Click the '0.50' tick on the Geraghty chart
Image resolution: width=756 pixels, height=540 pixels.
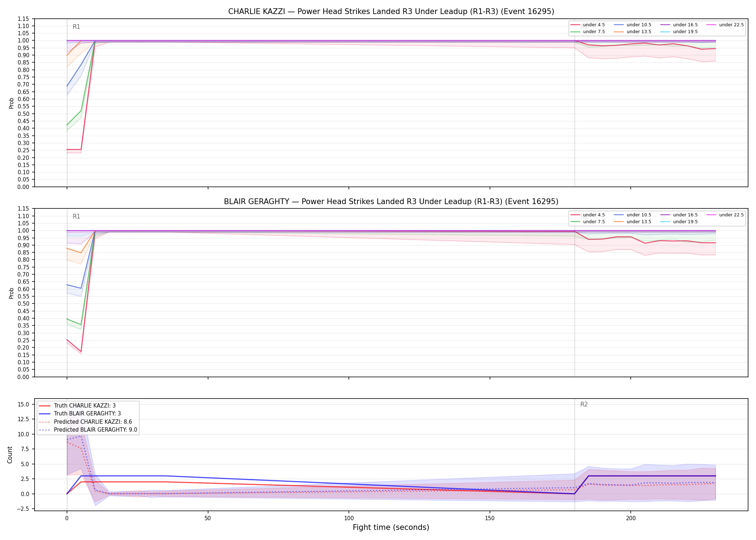(24, 304)
